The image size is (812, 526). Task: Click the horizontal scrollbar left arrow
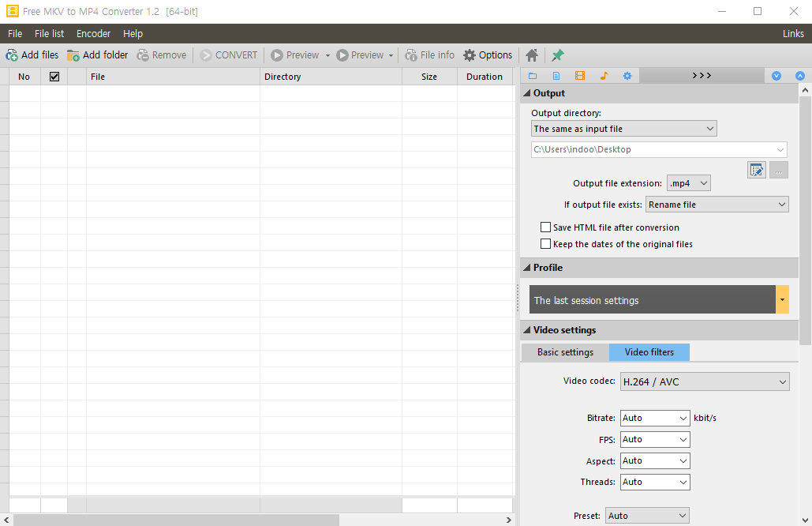[6, 520]
